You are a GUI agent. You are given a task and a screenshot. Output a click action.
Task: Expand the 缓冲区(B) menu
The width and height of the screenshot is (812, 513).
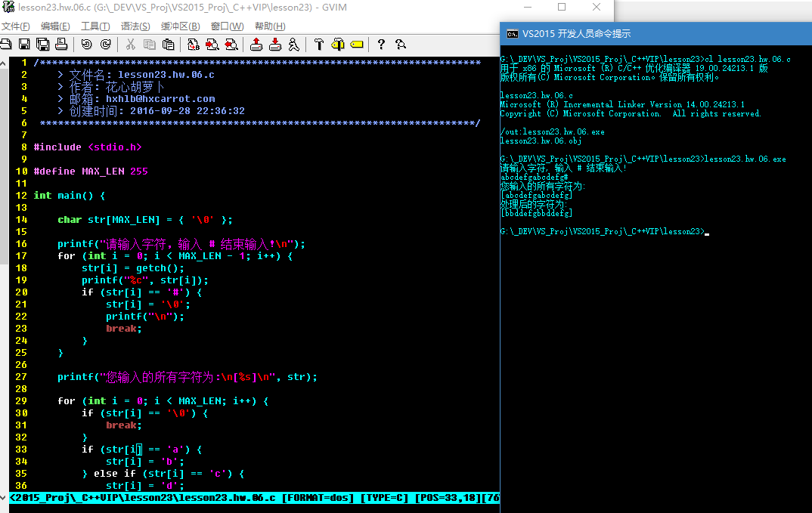coord(180,26)
